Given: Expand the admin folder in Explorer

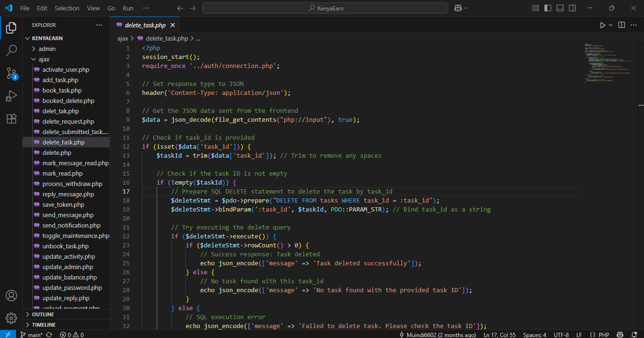Looking at the screenshot, I should coord(47,49).
